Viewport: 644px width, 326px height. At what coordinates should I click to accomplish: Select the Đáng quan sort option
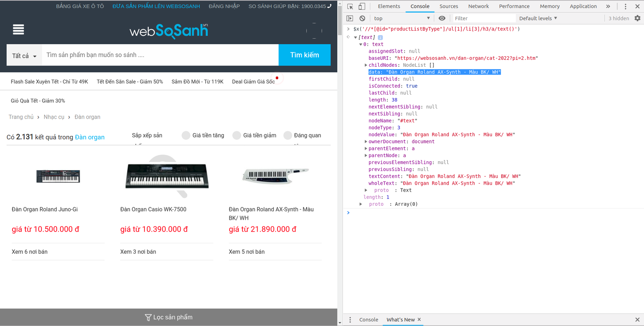[288, 135]
